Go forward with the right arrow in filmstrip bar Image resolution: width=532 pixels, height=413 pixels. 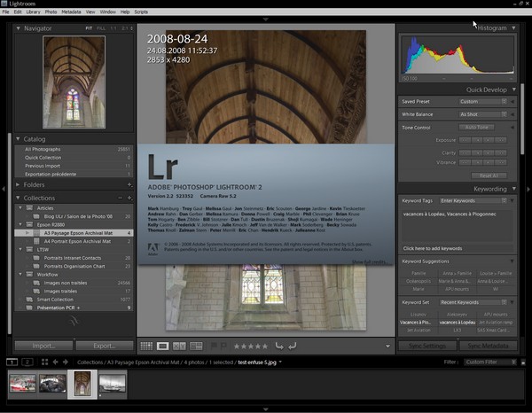(x=66, y=362)
